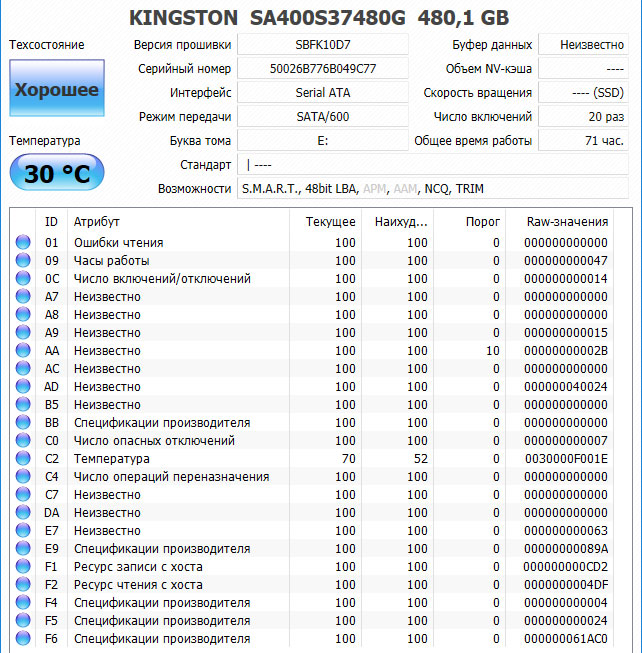Click status orb for row A7
Screen dimensions: 642x653
pos(23,297)
